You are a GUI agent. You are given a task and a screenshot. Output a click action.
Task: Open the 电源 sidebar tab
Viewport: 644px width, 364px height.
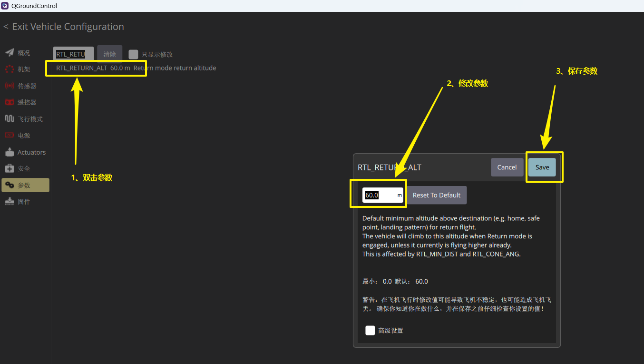click(x=25, y=136)
